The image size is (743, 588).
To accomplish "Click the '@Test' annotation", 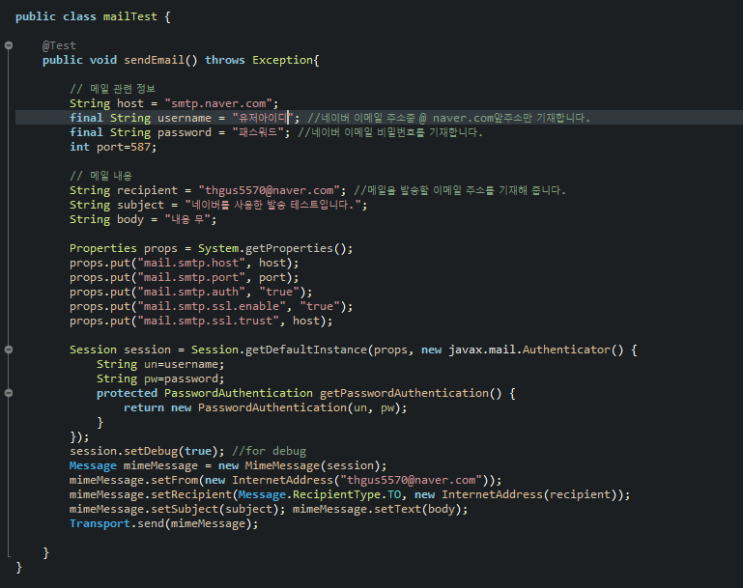I will tap(59, 45).
